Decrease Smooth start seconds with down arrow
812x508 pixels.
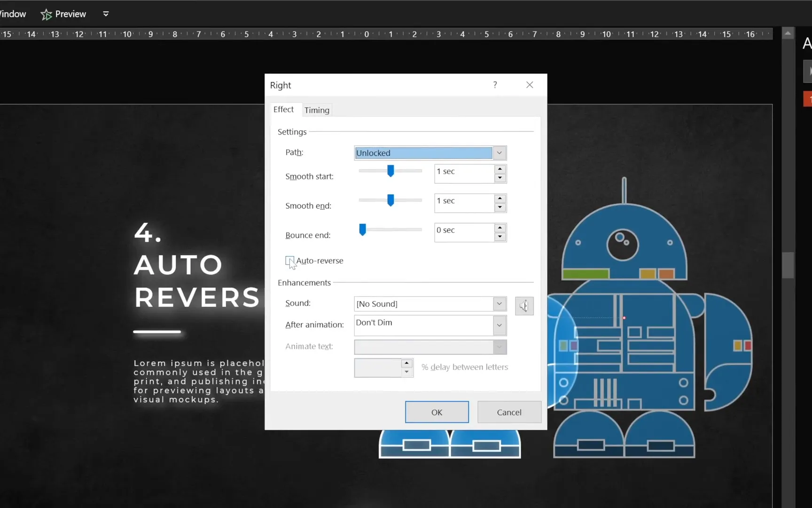pos(500,178)
